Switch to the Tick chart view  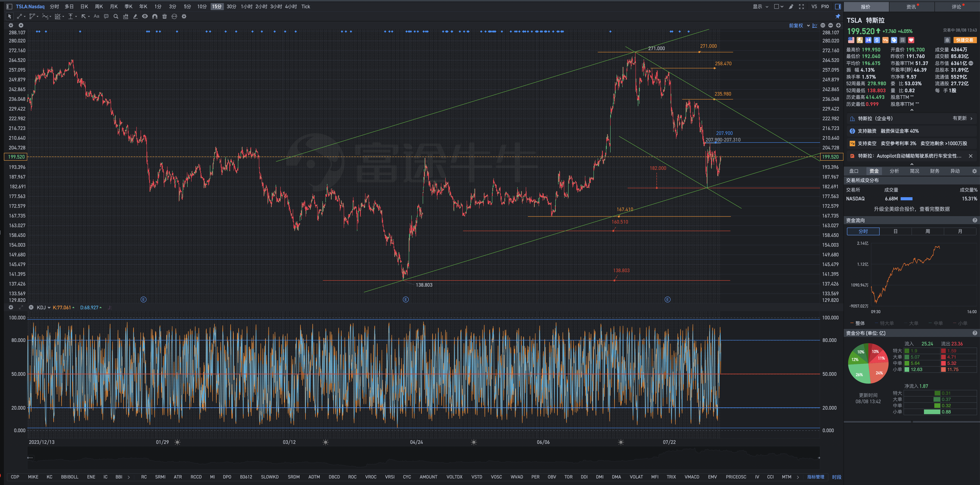305,6
